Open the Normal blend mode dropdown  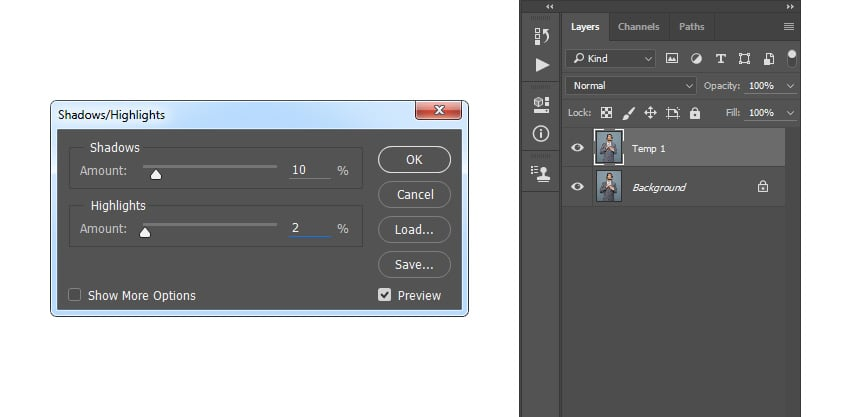tap(631, 86)
